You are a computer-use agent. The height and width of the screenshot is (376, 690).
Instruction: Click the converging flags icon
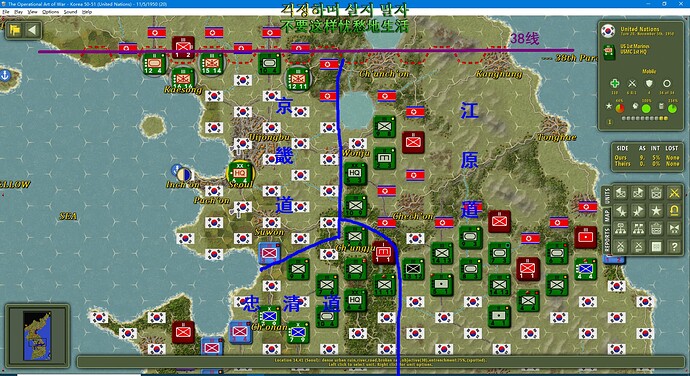pyautogui.click(x=674, y=229)
